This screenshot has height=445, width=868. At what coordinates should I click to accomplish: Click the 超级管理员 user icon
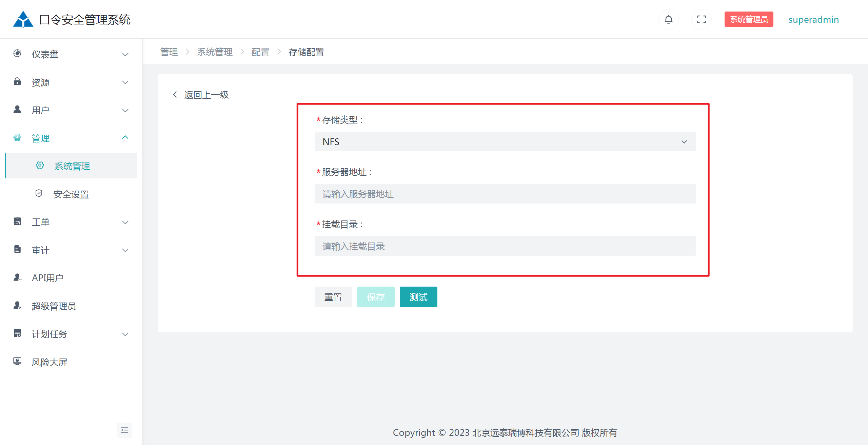pyautogui.click(x=17, y=305)
